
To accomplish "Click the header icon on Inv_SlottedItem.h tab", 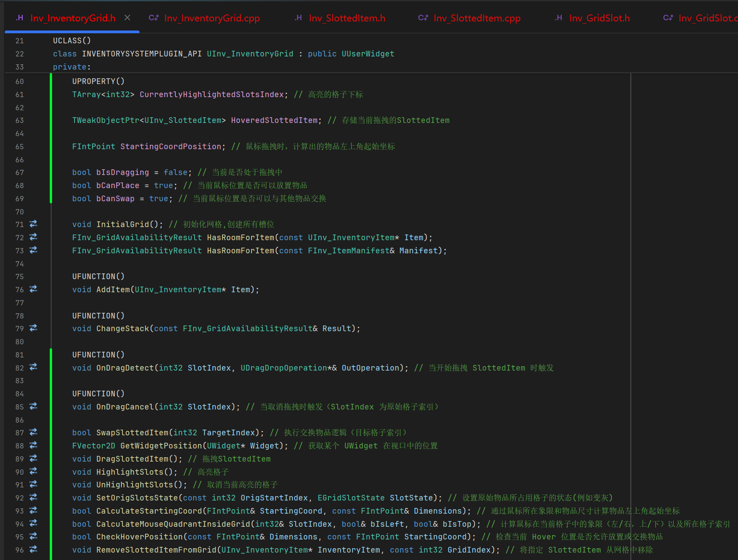I will (298, 18).
